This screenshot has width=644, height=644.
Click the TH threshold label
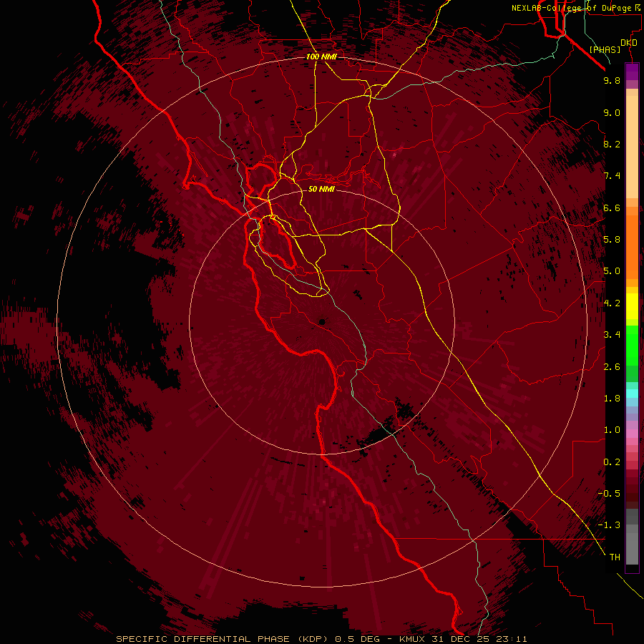tap(615, 557)
